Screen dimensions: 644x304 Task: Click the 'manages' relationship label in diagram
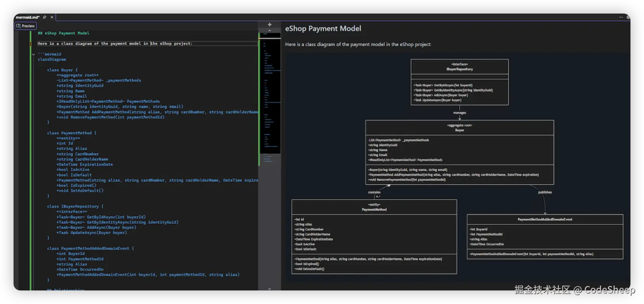[459, 113]
